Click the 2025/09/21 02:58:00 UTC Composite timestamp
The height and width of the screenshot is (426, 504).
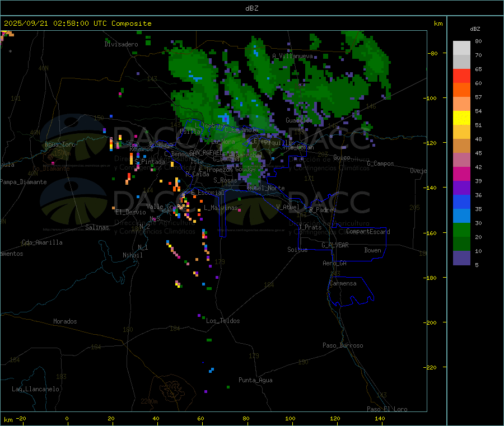(77, 24)
